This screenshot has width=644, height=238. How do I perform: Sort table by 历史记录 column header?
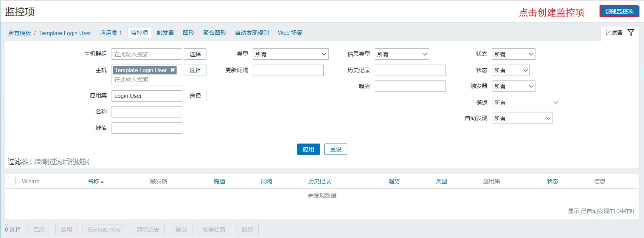click(x=320, y=181)
